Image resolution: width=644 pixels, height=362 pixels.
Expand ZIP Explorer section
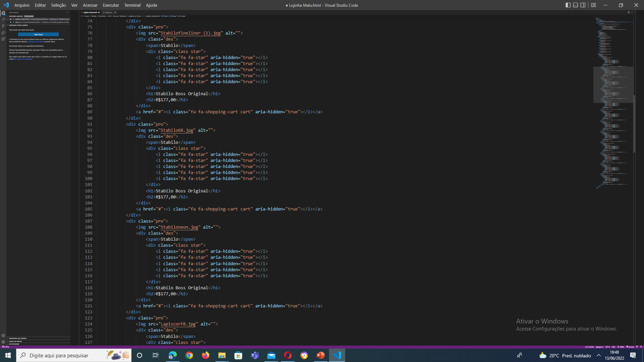(x=38, y=344)
